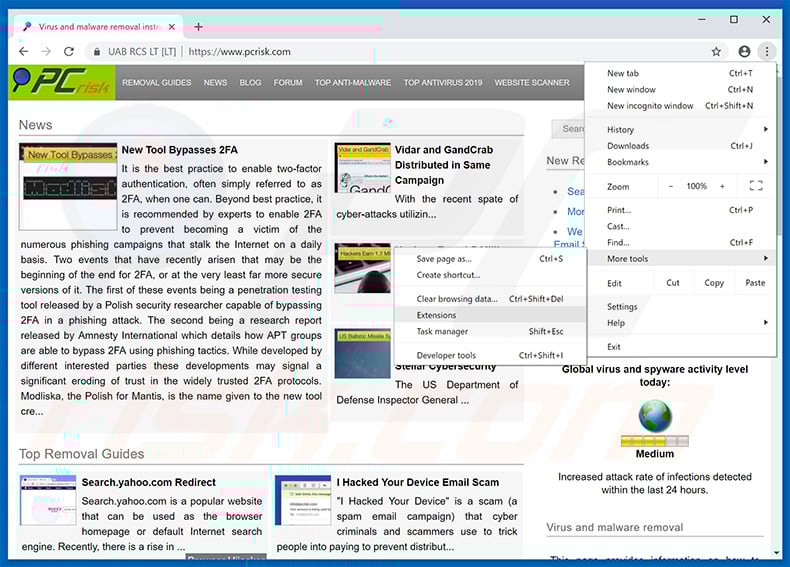Click Paste in Edit row

[x=755, y=283]
